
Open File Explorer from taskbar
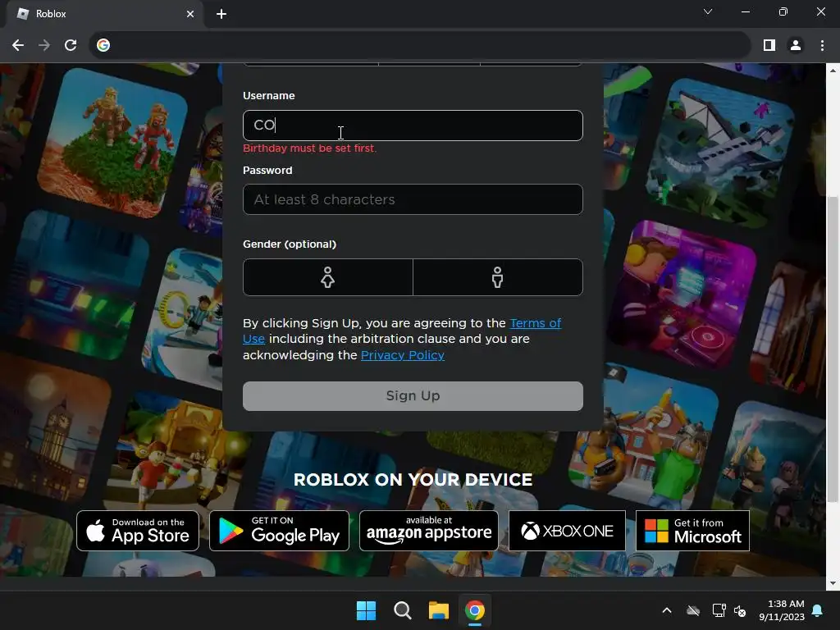pyautogui.click(x=439, y=610)
